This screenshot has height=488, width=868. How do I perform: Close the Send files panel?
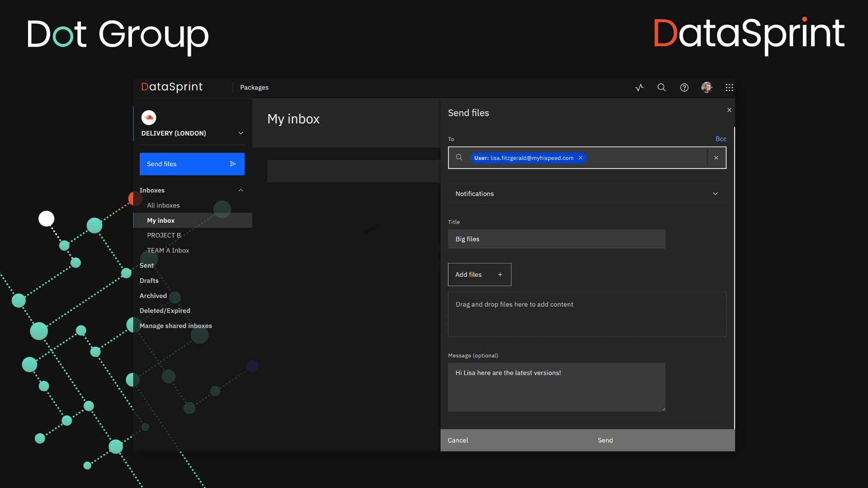(729, 110)
